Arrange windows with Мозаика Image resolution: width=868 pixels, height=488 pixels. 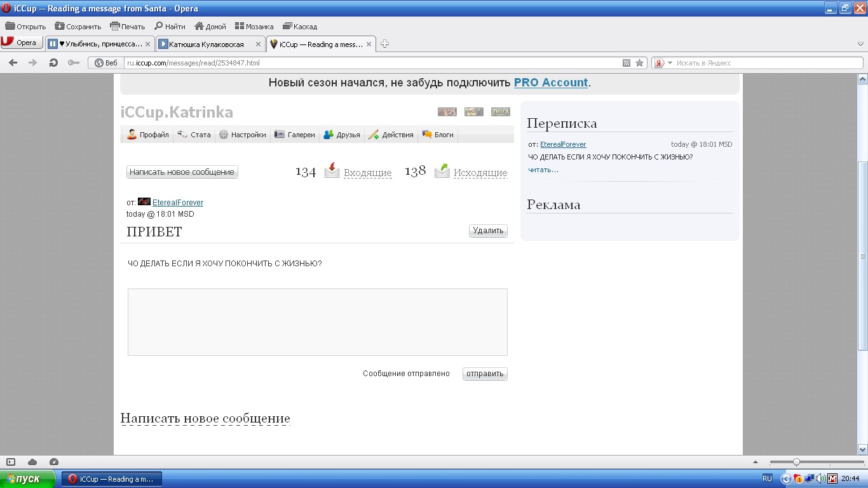click(254, 27)
